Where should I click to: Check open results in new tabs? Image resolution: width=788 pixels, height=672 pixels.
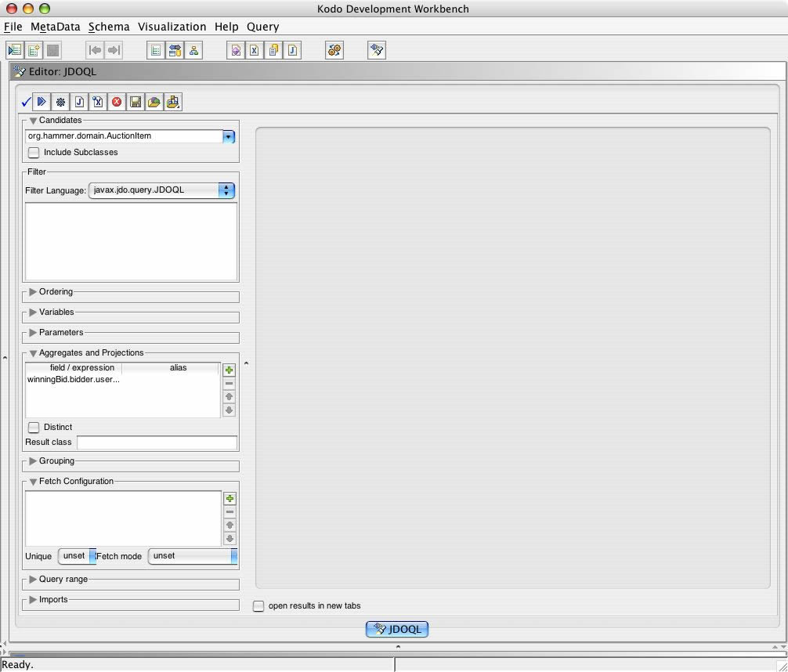[258, 606]
